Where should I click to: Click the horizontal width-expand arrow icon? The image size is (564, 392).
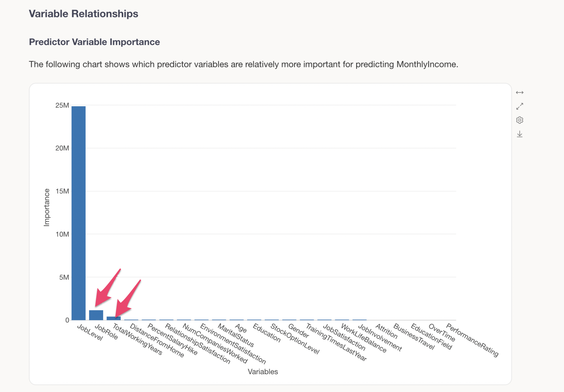point(519,92)
